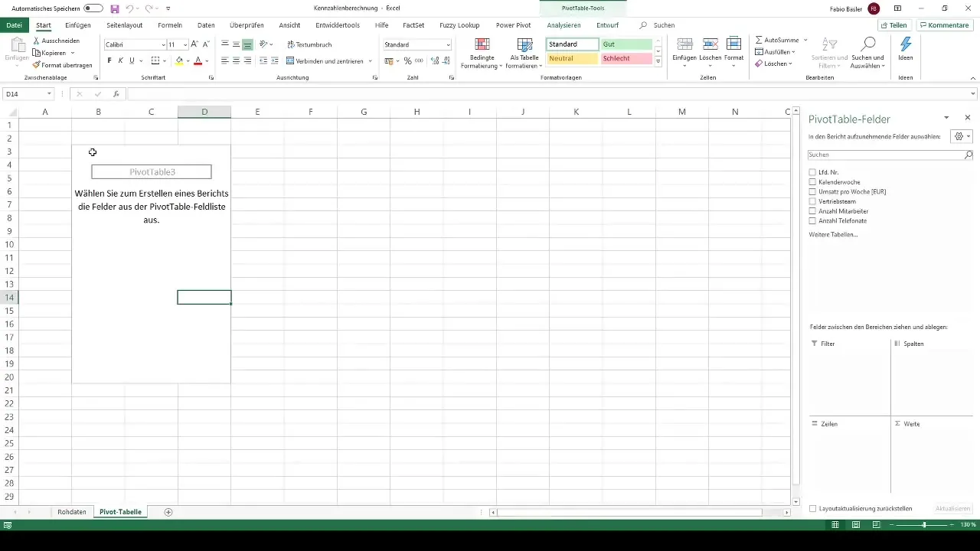Click the PivotTable field search box

pyautogui.click(x=890, y=155)
